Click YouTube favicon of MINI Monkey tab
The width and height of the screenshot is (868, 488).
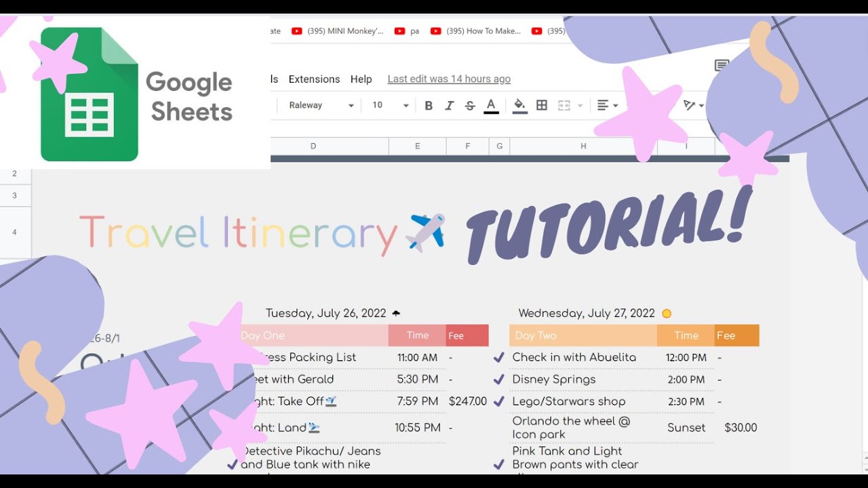point(296,30)
